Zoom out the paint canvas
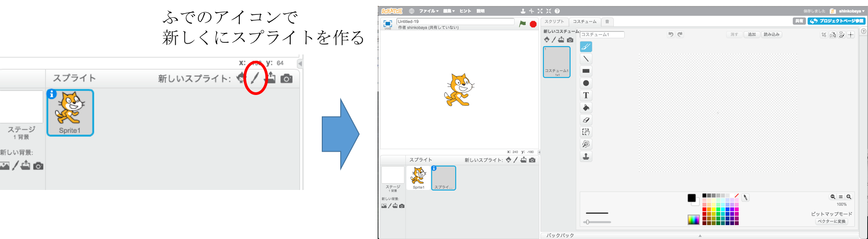 coord(833,197)
